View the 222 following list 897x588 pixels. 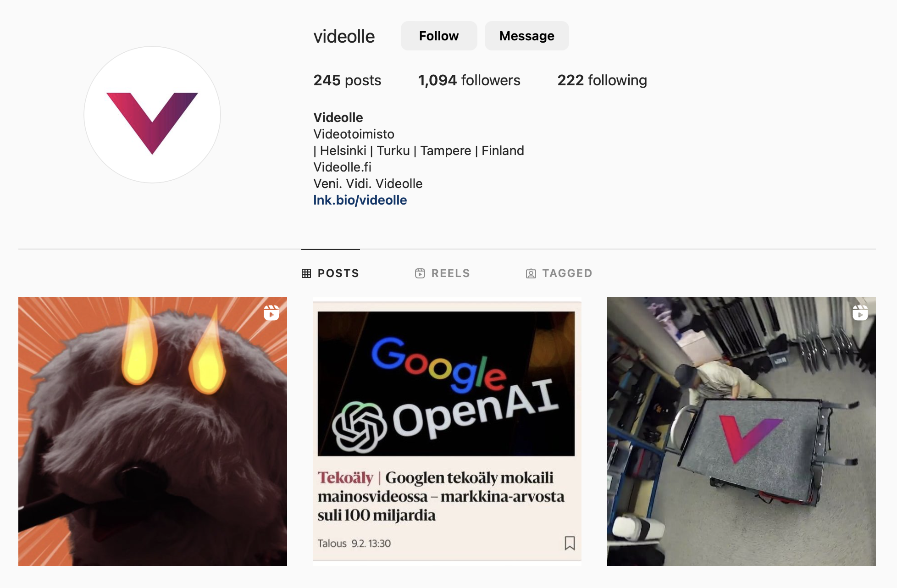(x=602, y=80)
